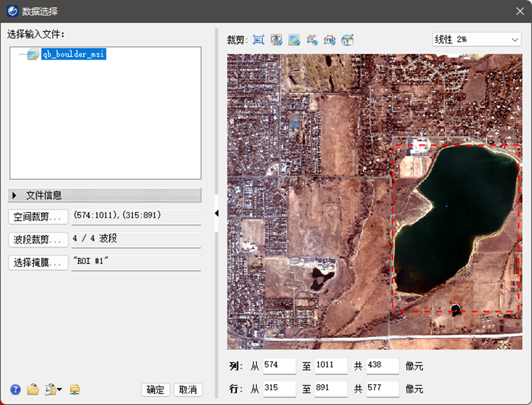532x405 pixels.
Task: Click the 空间裁剪... button
Action: [x=38, y=217]
